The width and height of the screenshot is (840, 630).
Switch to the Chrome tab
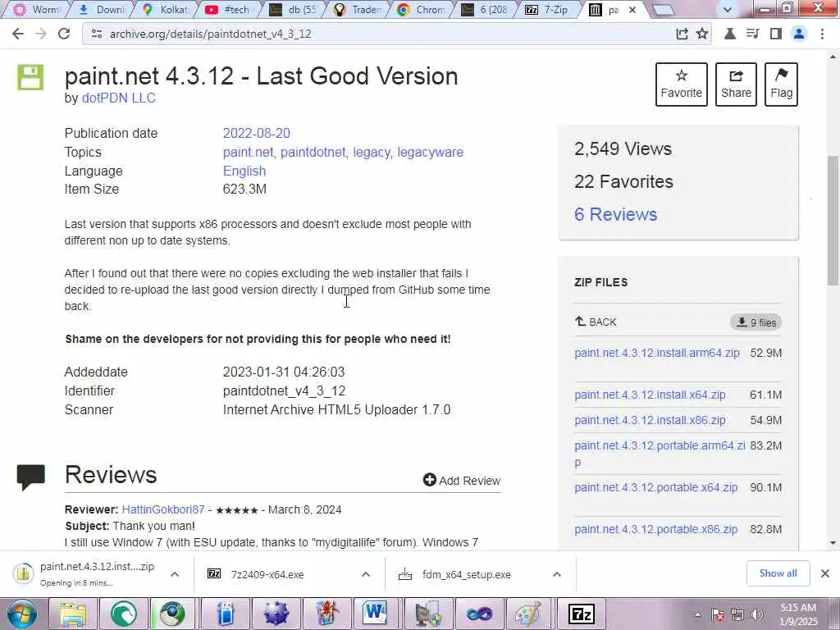(422, 9)
